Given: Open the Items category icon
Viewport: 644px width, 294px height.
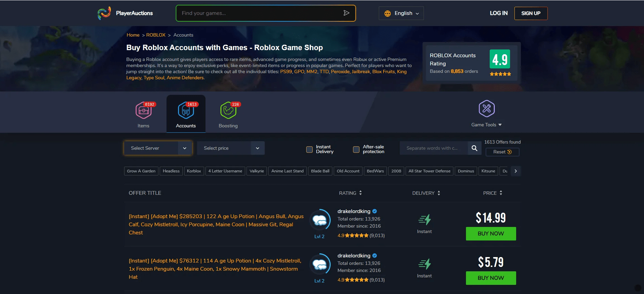Looking at the screenshot, I should 143,111.
